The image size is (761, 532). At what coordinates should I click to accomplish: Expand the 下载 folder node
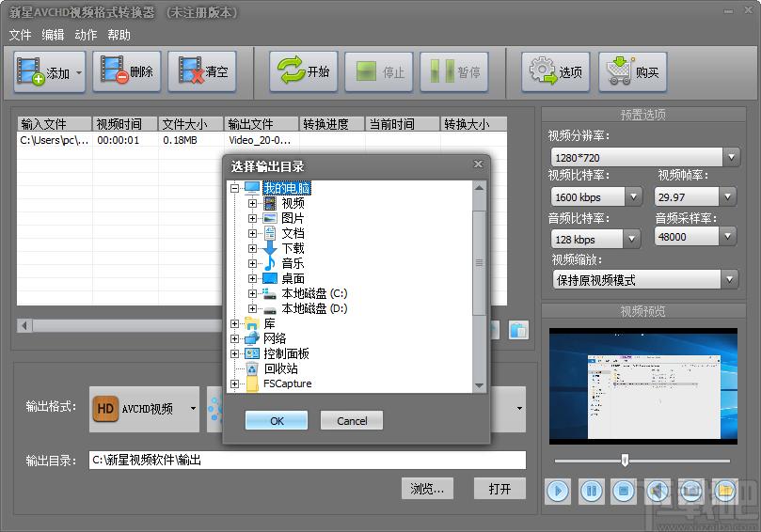(x=252, y=248)
